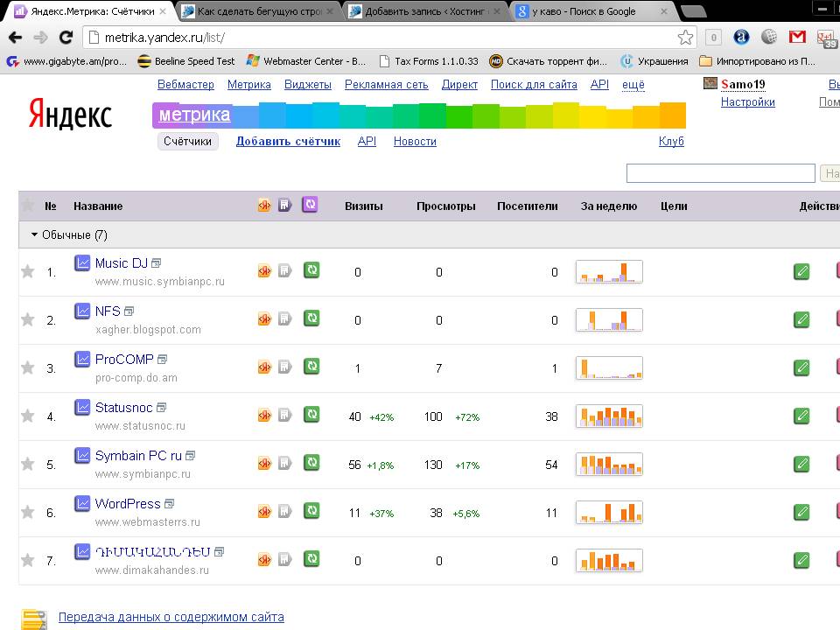Open the Beeline Speed Test bookmark
840x630 pixels.
click(186, 61)
